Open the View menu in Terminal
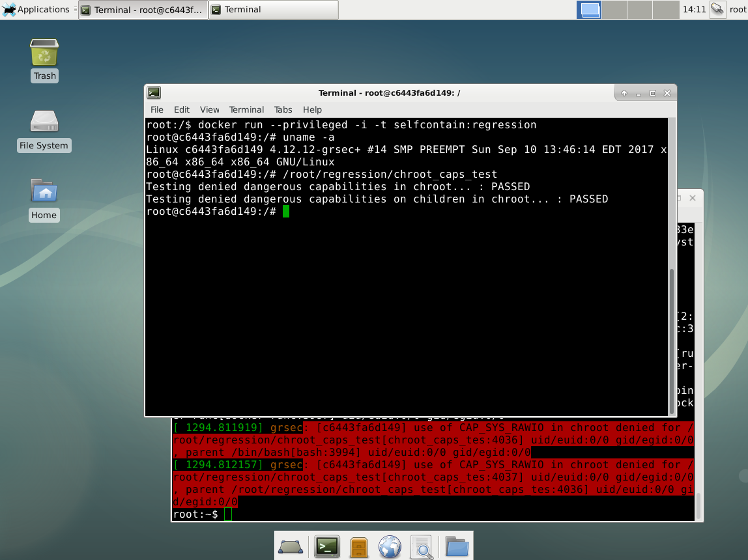Image resolution: width=748 pixels, height=560 pixels. (x=209, y=109)
